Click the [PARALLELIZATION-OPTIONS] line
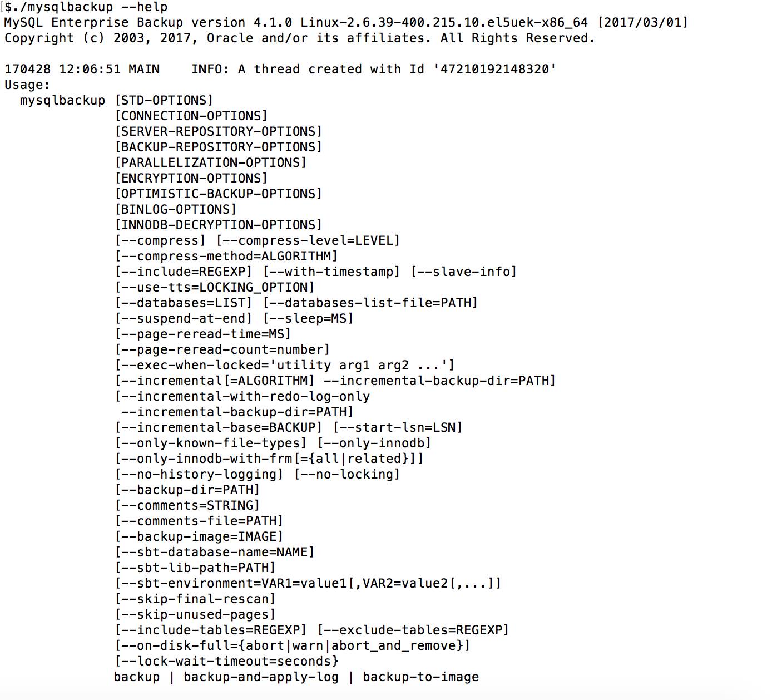This screenshot has width=782, height=700. [211, 163]
